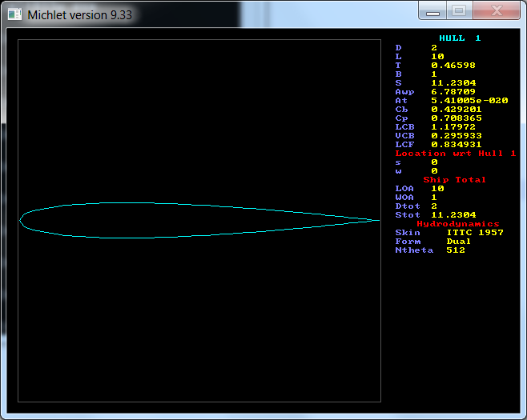This screenshot has width=527, height=420.
Task: Click the red Ship Total heading
Action: (455, 179)
